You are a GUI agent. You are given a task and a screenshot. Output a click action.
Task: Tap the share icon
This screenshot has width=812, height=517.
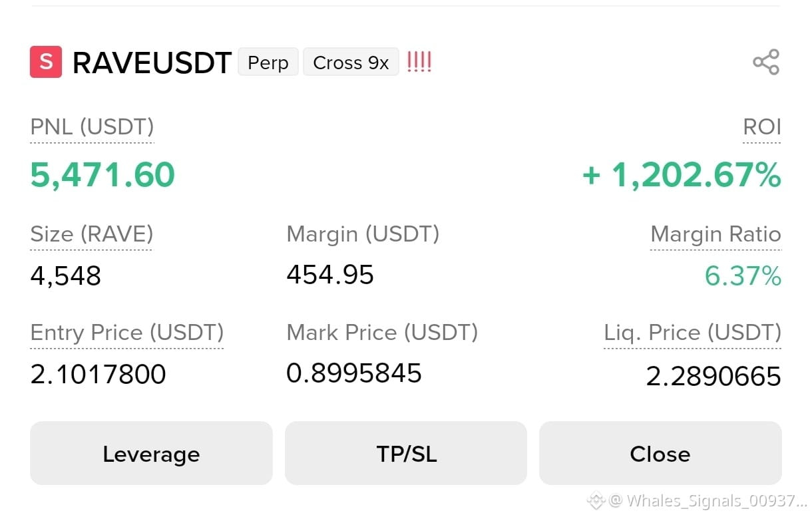coord(765,62)
